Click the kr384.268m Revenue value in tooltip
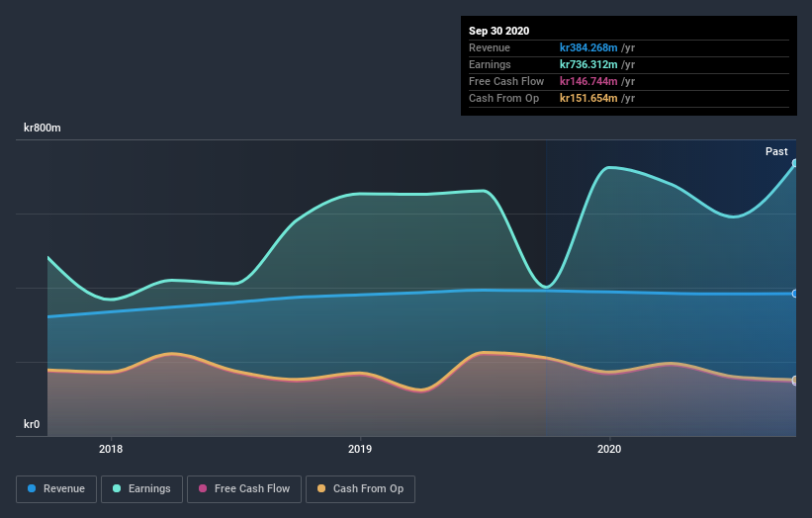 pos(588,47)
